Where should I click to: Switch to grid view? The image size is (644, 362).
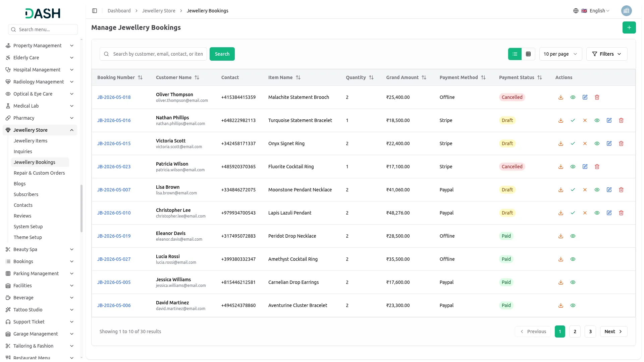(x=528, y=54)
